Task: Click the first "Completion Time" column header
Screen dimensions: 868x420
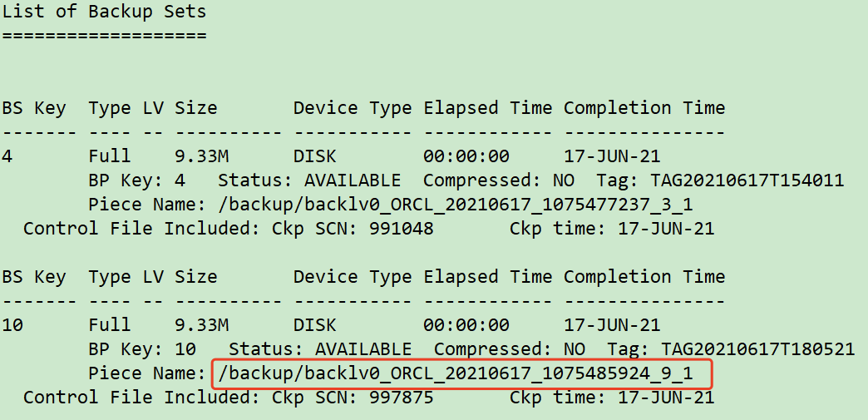Action: 644,107
